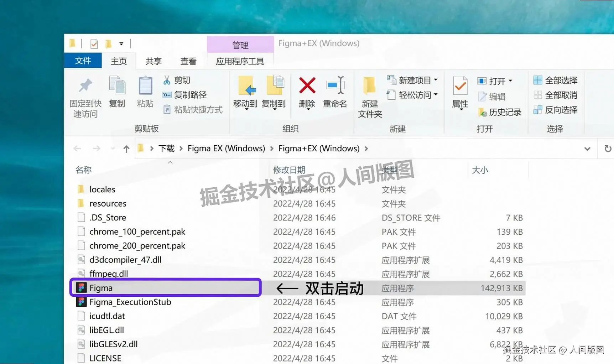The image size is (614, 364).
Task: Click the Up one level arrow
Action: 126,149
